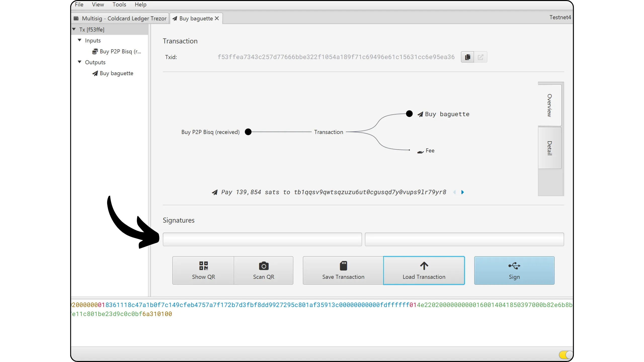Copy the transaction ID to clipboard
644x362 pixels.
tap(467, 57)
